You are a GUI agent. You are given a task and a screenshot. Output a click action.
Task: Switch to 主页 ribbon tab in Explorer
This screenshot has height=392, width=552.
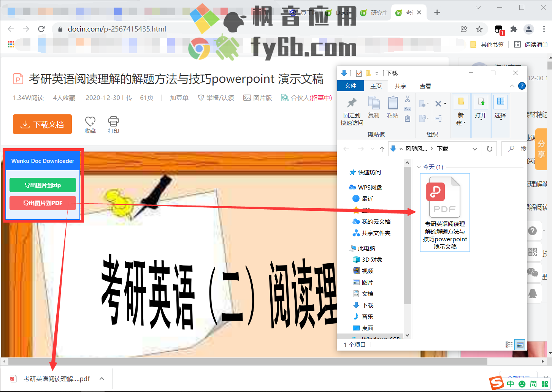(x=376, y=86)
